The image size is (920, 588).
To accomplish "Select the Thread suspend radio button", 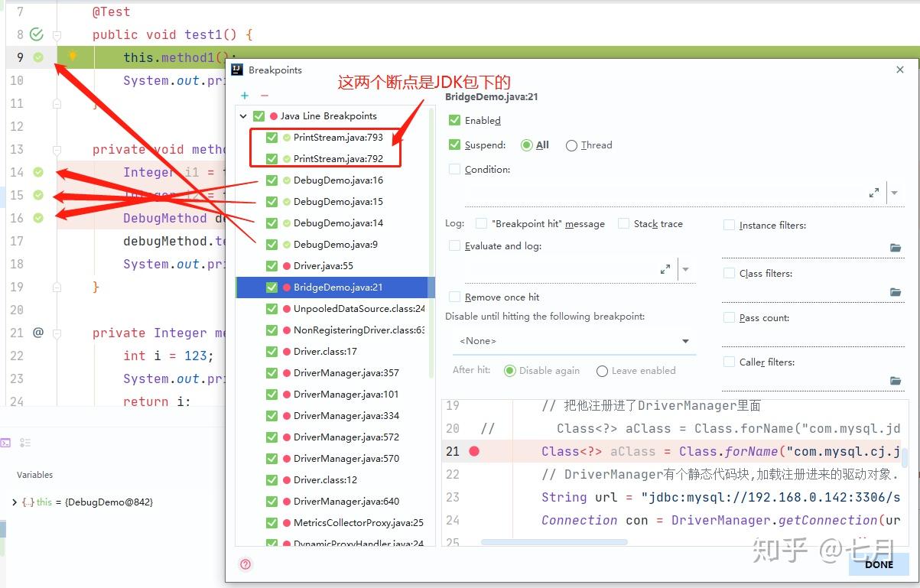I will (571, 145).
